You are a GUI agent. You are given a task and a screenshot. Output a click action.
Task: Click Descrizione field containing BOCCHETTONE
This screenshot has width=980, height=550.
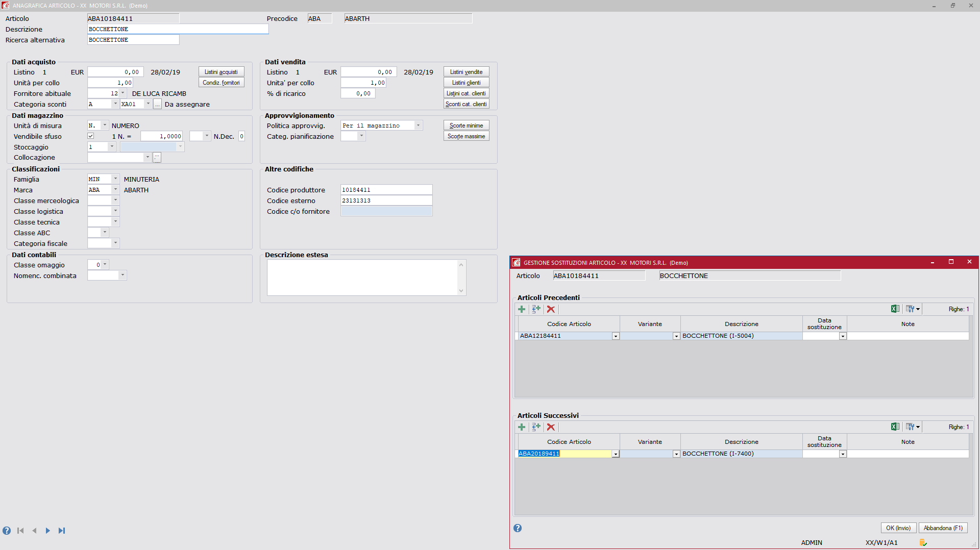pyautogui.click(x=178, y=29)
